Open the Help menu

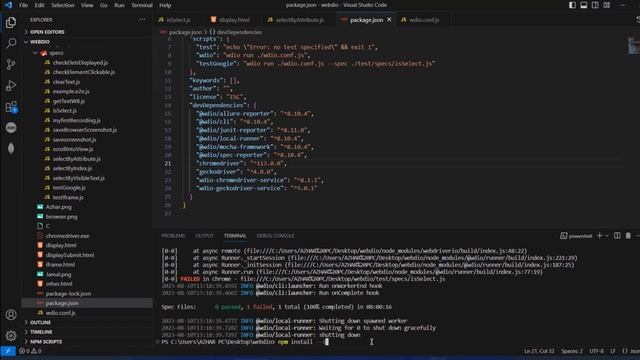[x=165, y=5]
